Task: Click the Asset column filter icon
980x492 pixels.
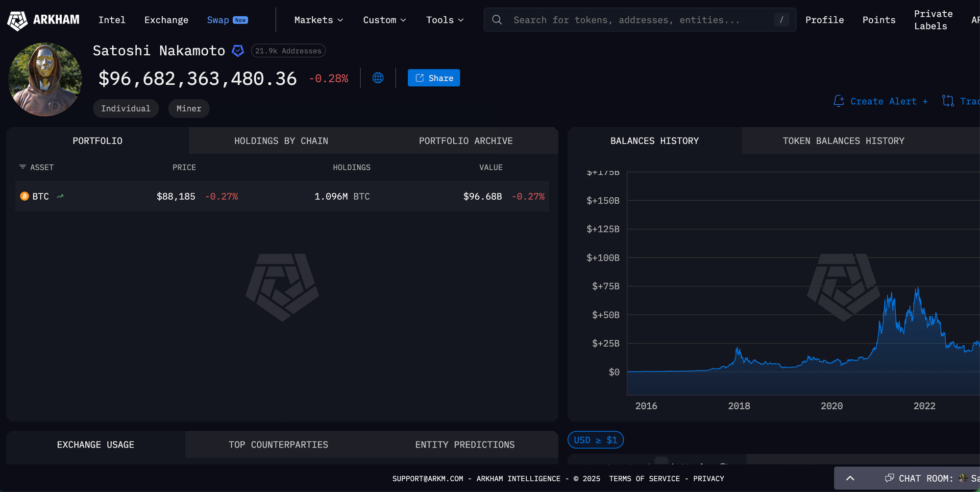Action: point(23,167)
